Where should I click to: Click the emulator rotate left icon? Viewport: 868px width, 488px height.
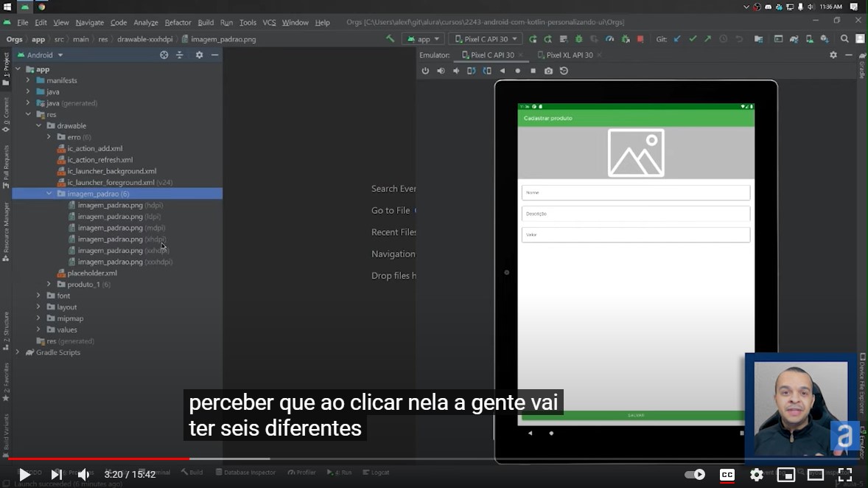(x=471, y=71)
